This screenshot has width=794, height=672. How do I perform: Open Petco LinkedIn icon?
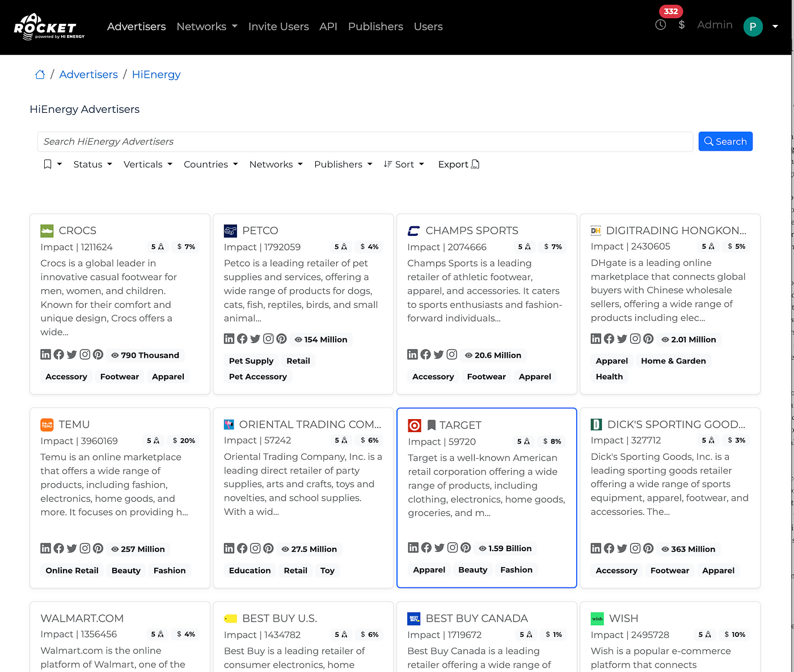[229, 339]
